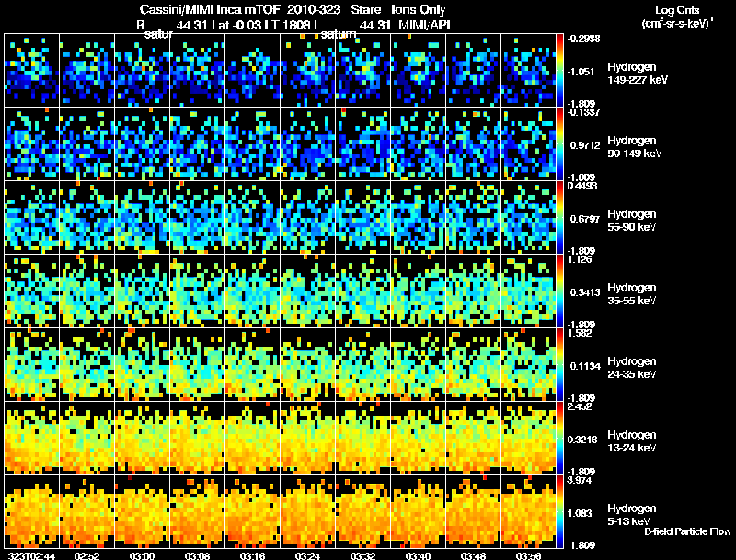Click the 'B-field Particle Flow' caption
This screenshot has width=736, height=560.
(x=687, y=531)
